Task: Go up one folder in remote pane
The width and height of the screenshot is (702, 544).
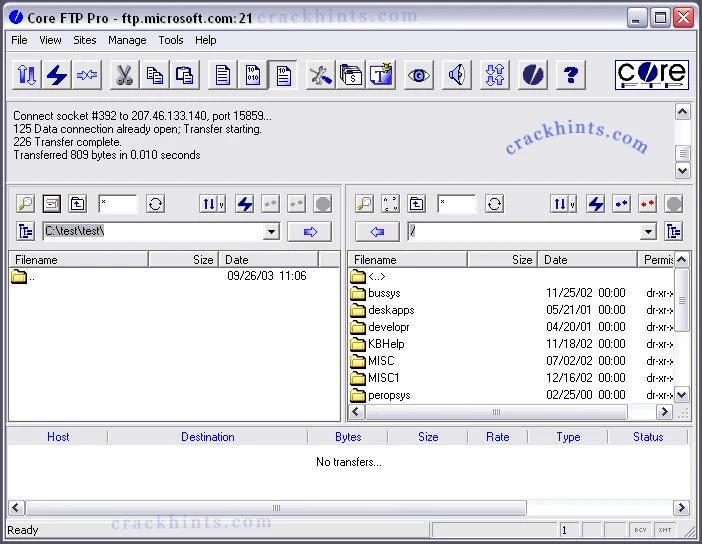Action: tap(416, 204)
